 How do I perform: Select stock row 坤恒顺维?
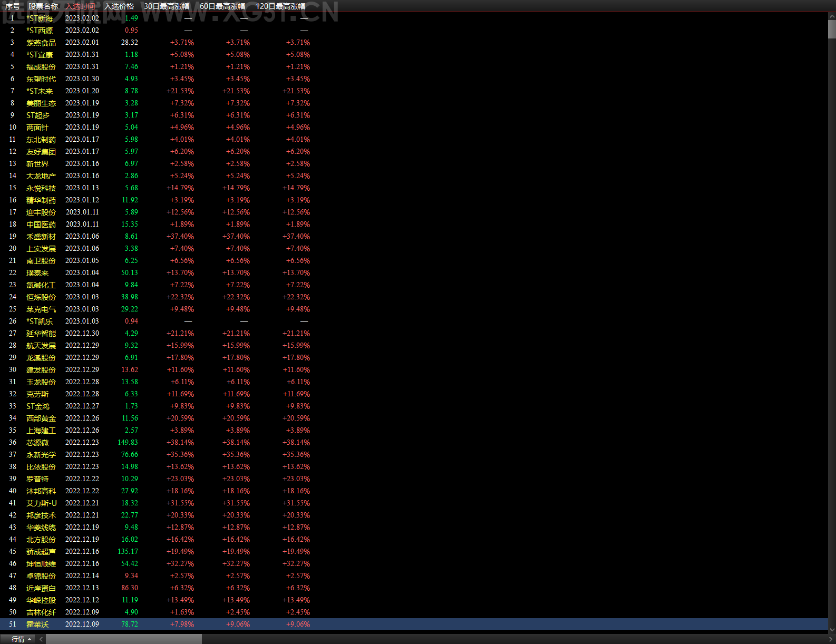pyautogui.click(x=414, y=563)
